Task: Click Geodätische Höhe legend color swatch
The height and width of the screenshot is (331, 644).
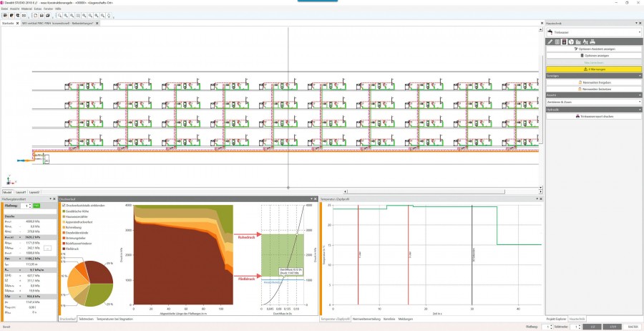Action: [x=63, y=211]
